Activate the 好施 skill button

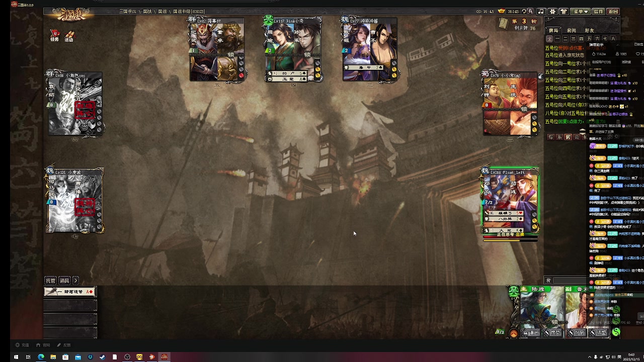tap(577, 333)
